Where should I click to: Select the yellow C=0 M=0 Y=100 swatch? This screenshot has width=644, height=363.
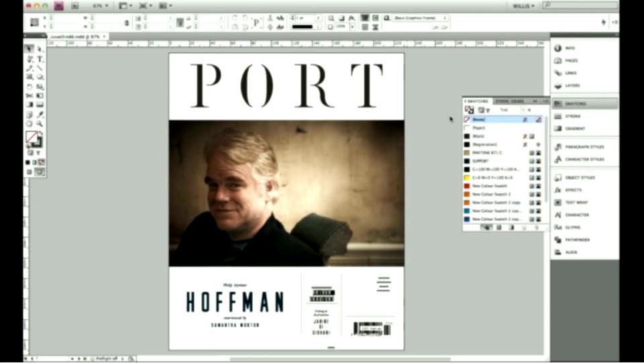pos(503,178)
